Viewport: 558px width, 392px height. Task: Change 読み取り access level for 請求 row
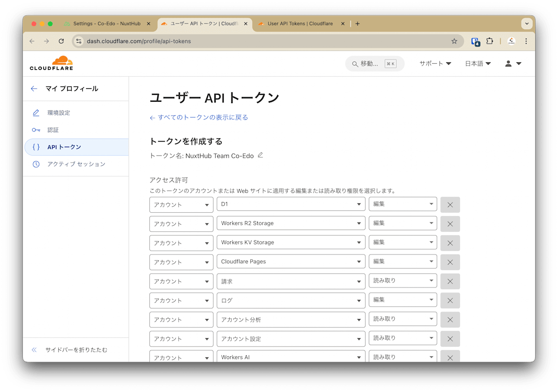(403, 281)
